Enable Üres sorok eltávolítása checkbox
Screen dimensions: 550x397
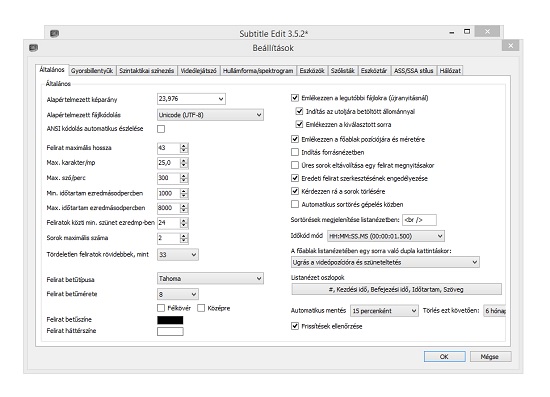point(295,165)
